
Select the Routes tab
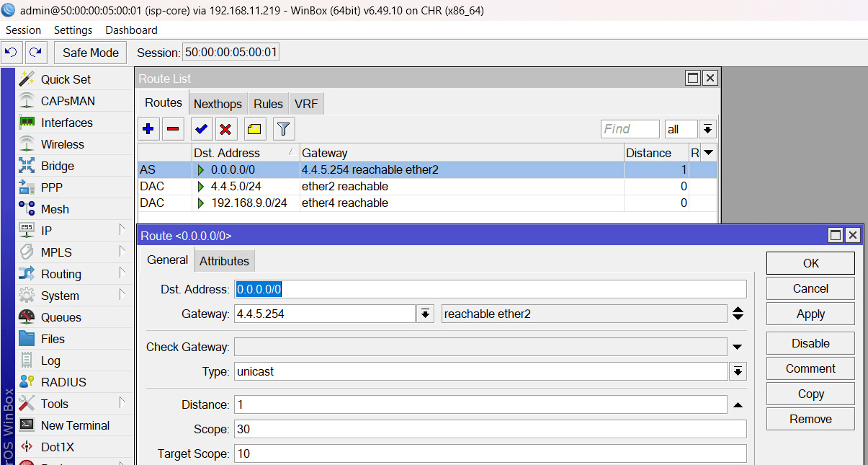164,102
